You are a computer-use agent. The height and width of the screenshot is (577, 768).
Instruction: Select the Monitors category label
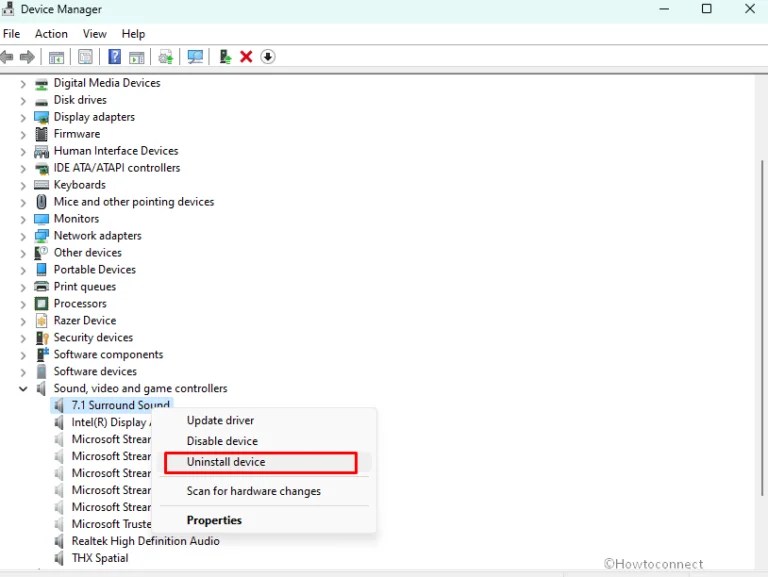pyautogui.click(x=76, y=219)
